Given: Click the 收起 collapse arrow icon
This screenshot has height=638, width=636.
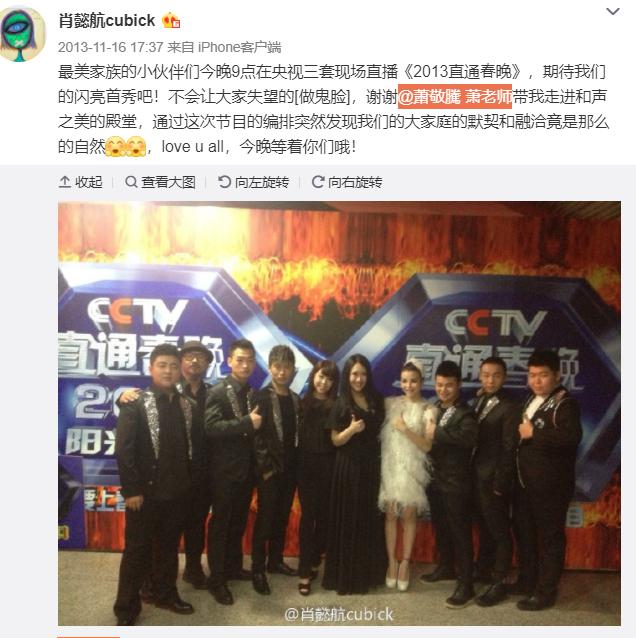Looking at the screenshot, I should (65, 182).
